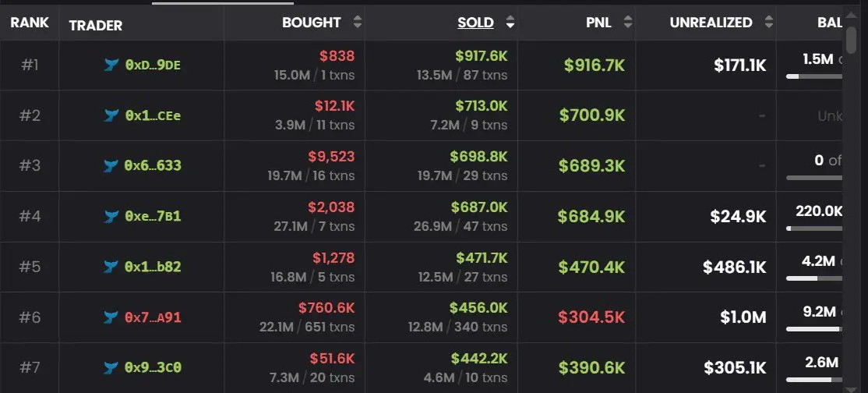Image resolution: width=868 pixels, height=393 pixels.
Task: Click the 4.2M balance progress bar
Action: click(814, 278)
